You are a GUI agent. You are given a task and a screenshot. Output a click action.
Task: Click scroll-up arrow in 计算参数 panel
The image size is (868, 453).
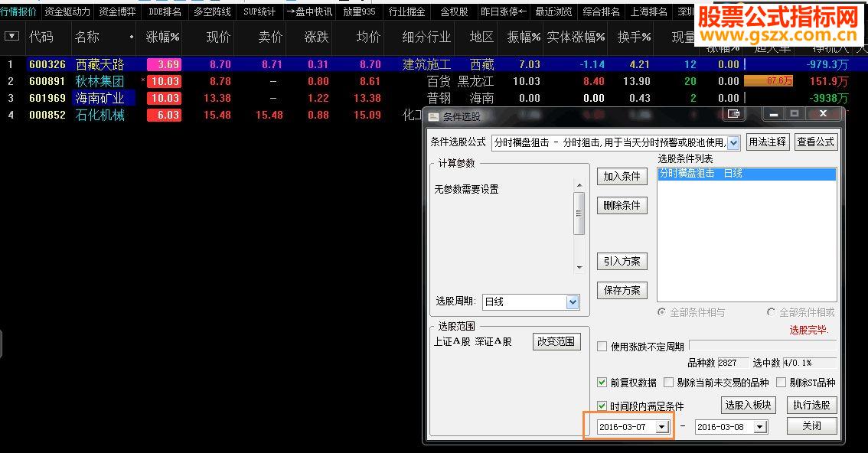click(x=579, y=185)
